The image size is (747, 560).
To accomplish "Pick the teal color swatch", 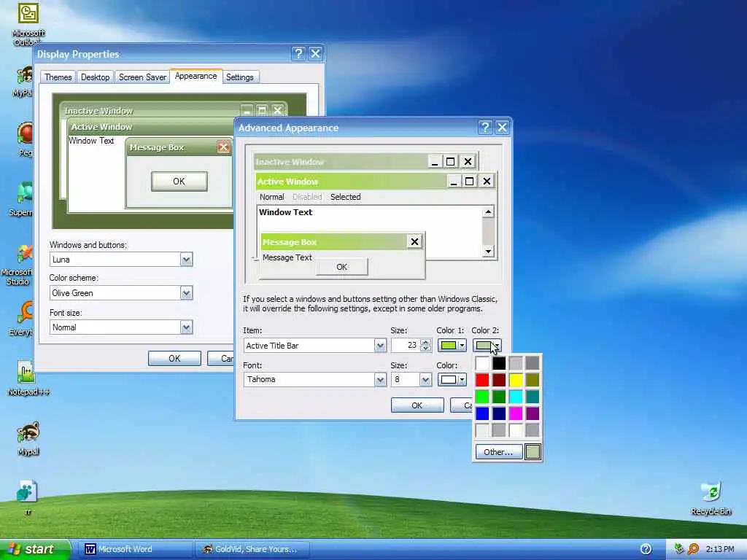I will 532,397.
